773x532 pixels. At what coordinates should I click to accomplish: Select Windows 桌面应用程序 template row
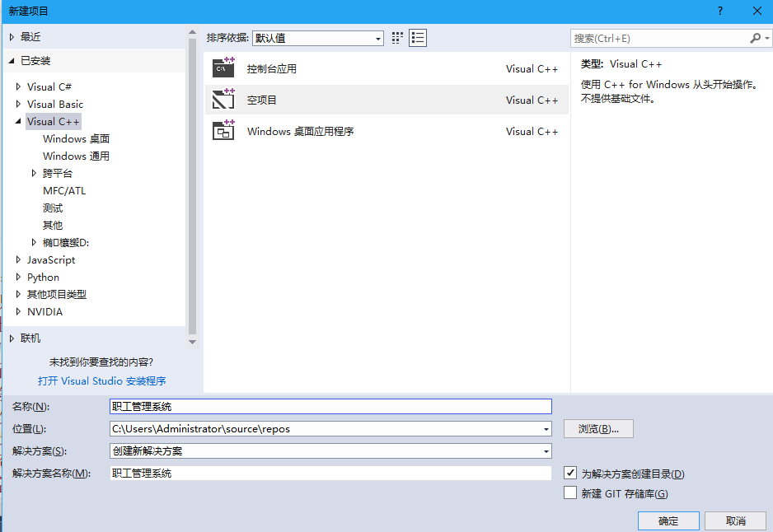(386, 131)
